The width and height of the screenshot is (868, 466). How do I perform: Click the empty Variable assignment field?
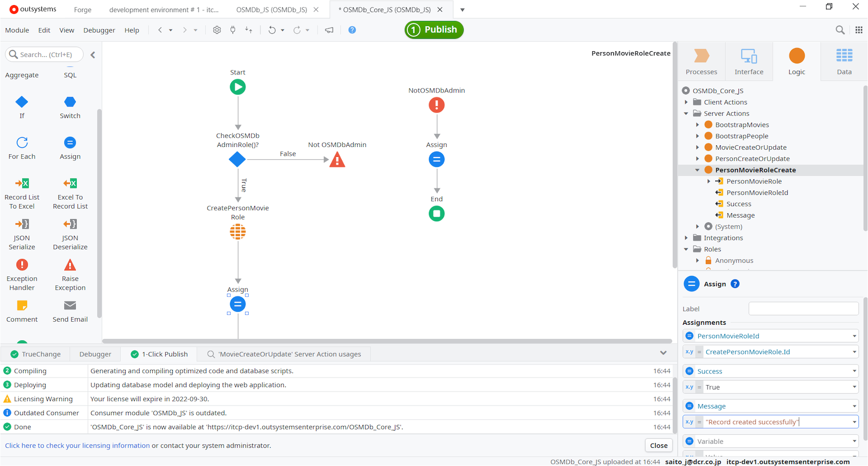point(771,441)
